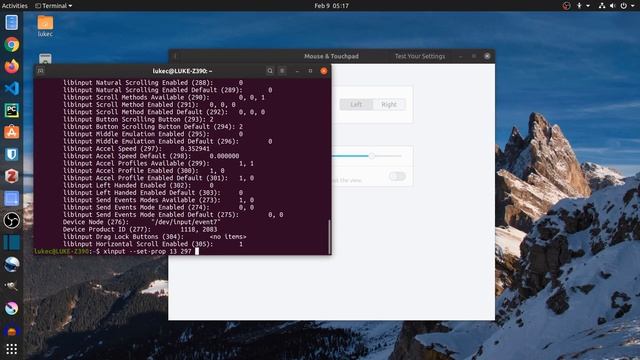Open the screenshot tool icon in dock
The width and height of the screenshot is (640, 360).
coord(11,198)
